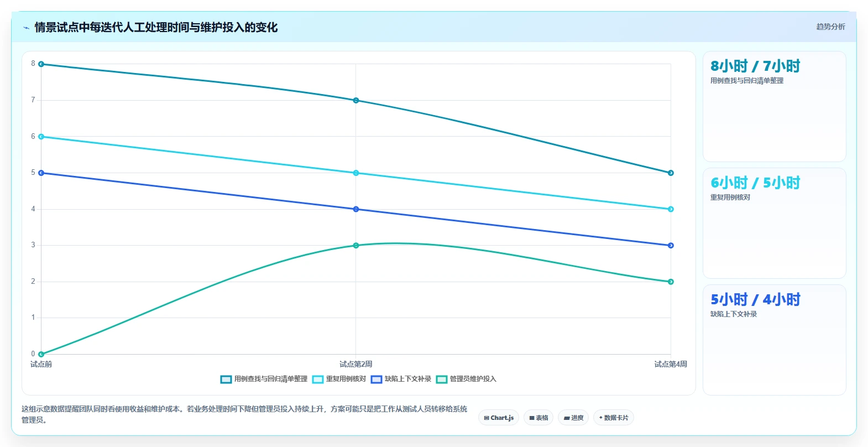Click the 用例查找 data point at 试点第2周
Screen dimensions: 868x447
point(356,100)
